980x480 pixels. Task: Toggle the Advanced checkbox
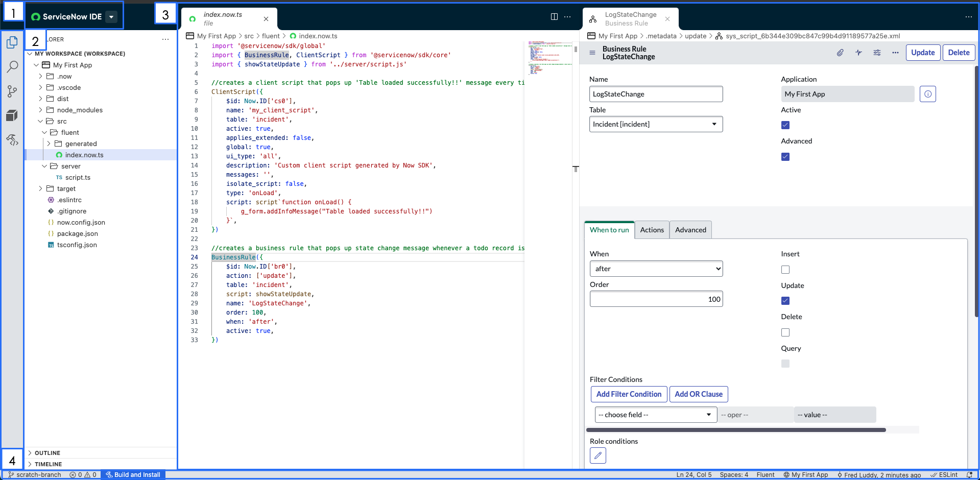[x=785, y=157]
